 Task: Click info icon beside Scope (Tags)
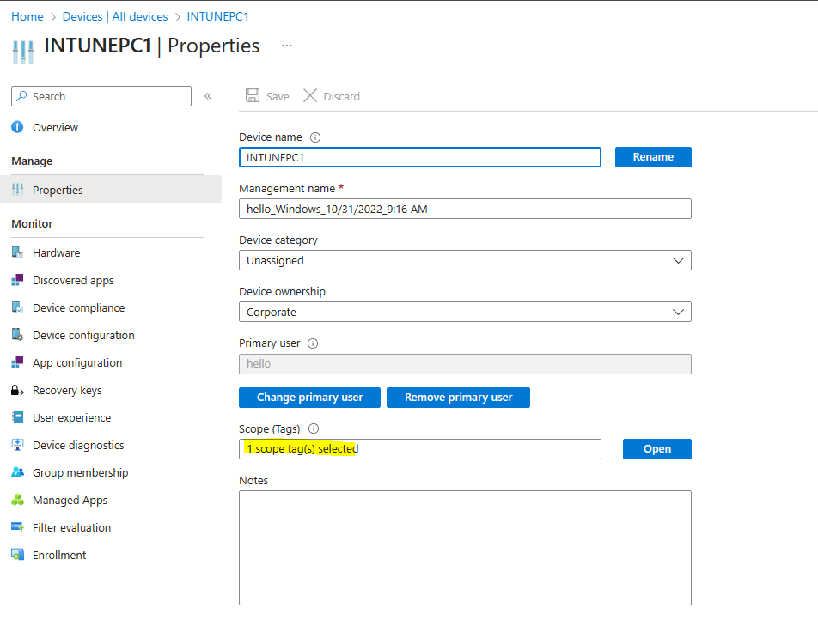(x=314, y=428)
